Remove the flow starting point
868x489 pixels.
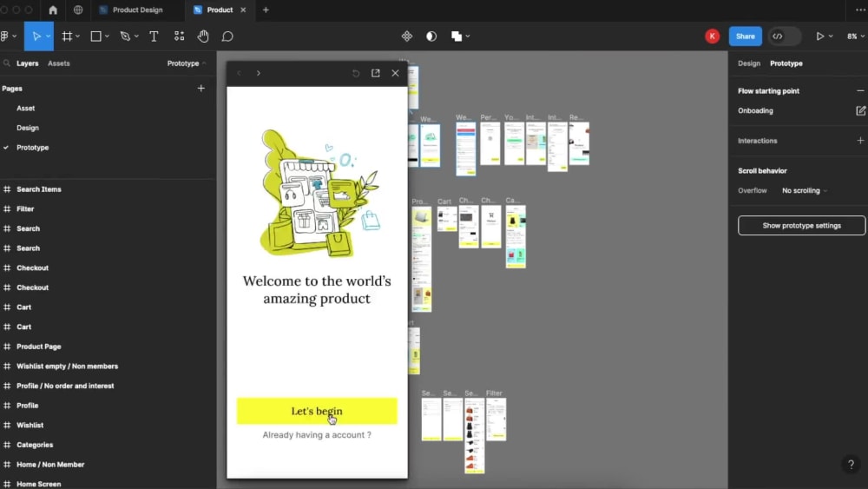[860, 91]
